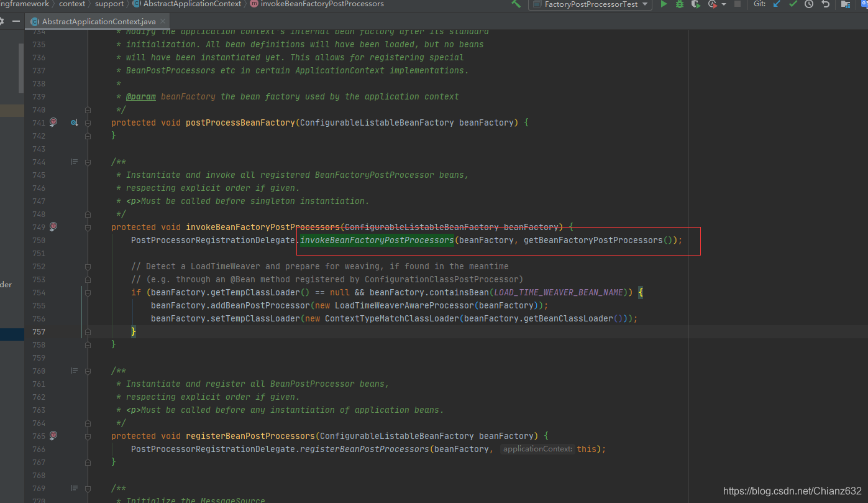
Task: Click the 'Git:' toolbar label
Action: (759, 4)
